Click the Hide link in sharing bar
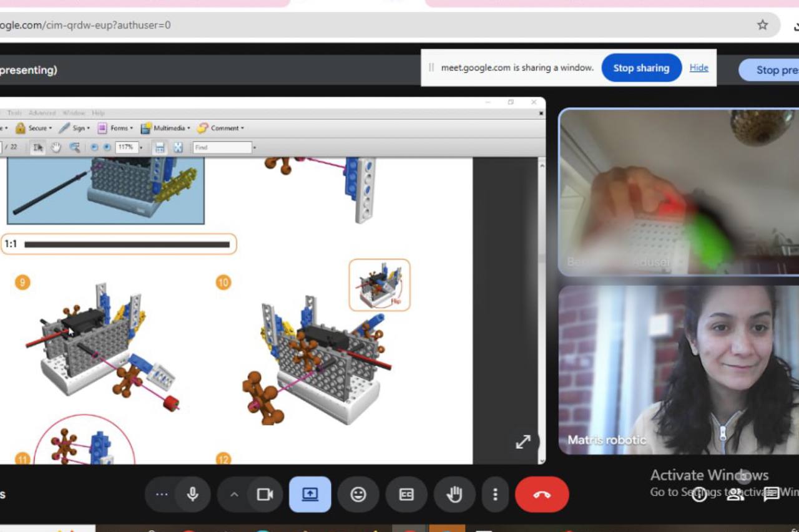The width and height of the screenshot is (799, 532). (699, 67)
